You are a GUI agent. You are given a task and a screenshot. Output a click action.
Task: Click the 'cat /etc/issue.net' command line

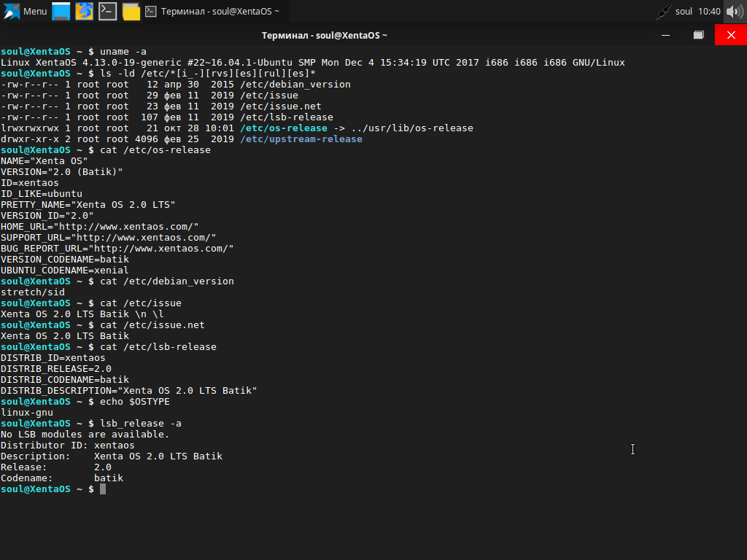click(x=102, y=325)
